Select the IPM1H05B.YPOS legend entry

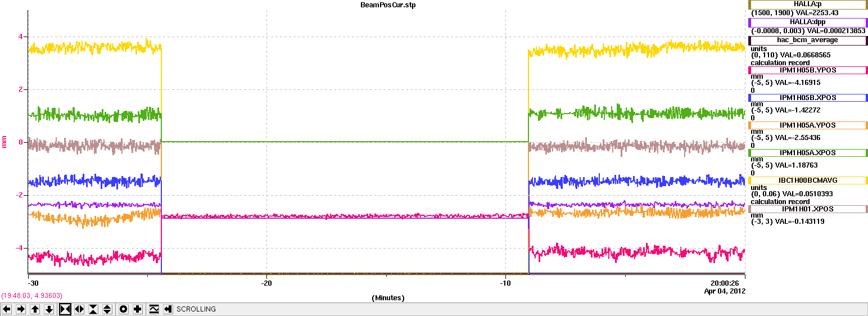pyautogui.click(x=808, y=70)
